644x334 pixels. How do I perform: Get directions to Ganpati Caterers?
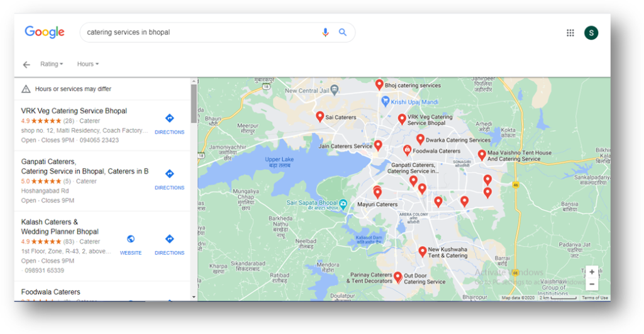(169, 179)
